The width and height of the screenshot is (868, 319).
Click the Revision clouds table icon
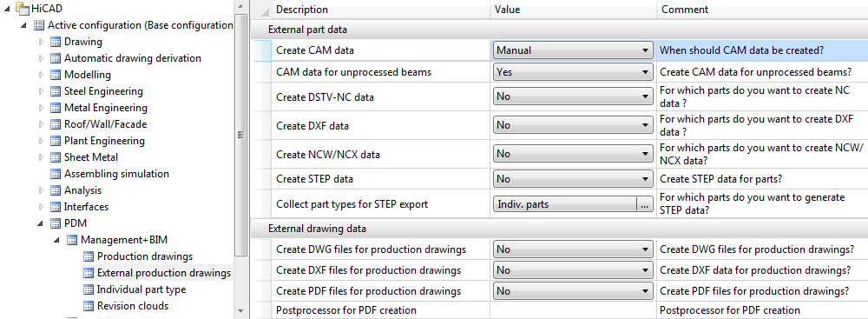point(89,306)
